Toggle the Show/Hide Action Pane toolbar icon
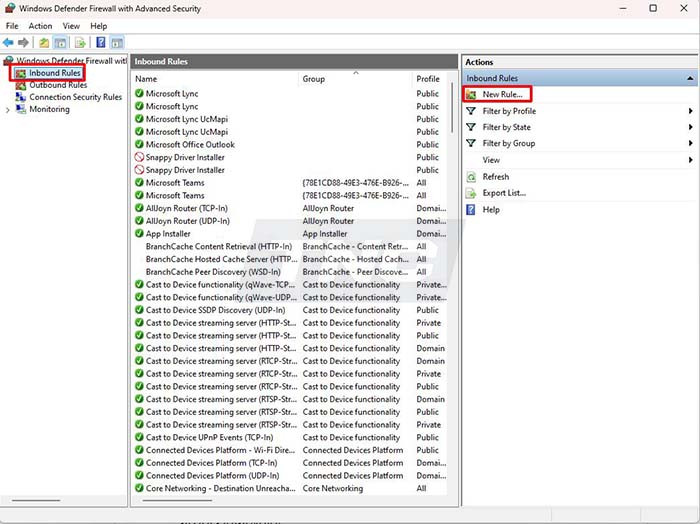700x524 pixels. tap(117, 43)
